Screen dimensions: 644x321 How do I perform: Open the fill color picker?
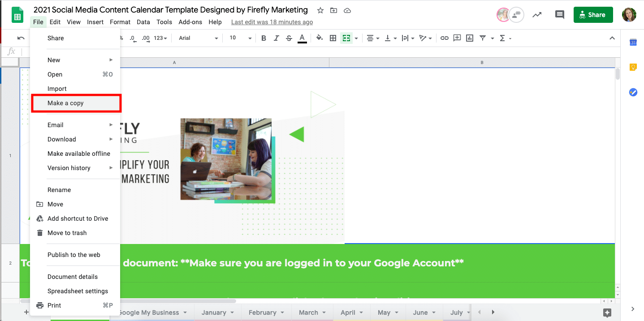pyautogui.click(x=320, y=38)
